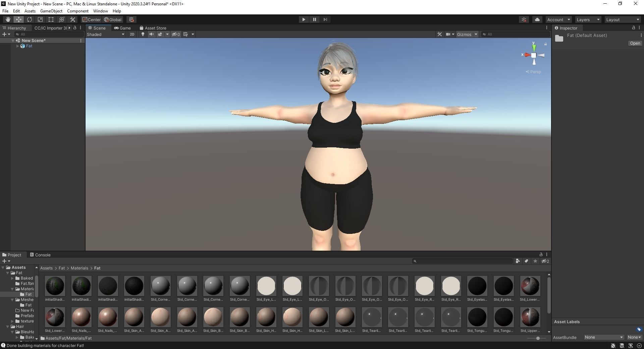Toggle 2D scene view mode
The height and width of the screenshot is (349, 644).
click(132, 34)
